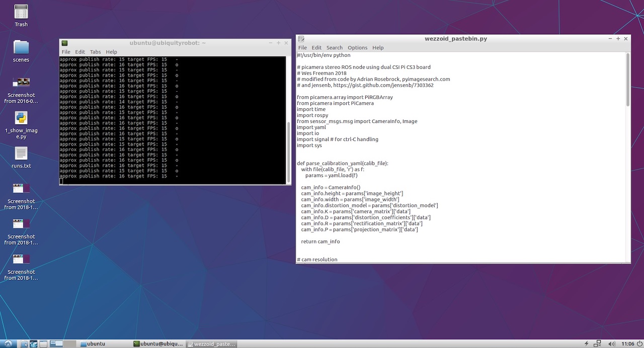Click 'def parse_calibration_yaml(calib_file):' line
Image resolution: width=644 pixels, height=348 pixels.
tap(343, 163)
